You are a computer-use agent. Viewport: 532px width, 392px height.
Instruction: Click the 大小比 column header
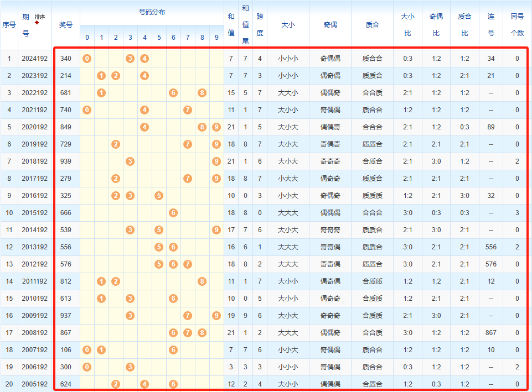tap(407, 25)
